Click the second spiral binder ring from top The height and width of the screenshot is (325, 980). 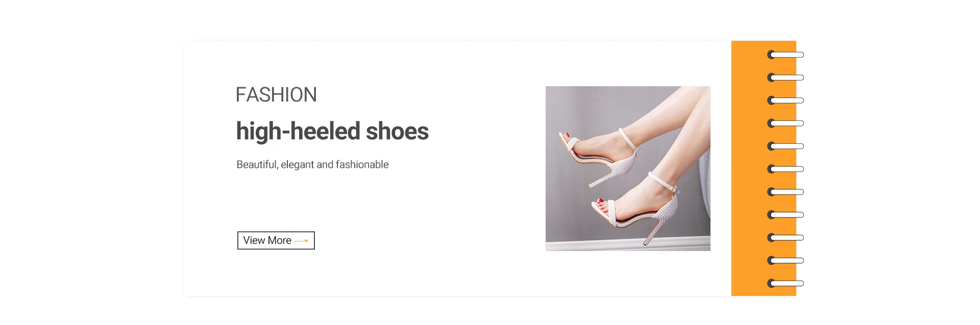(786, 78)
